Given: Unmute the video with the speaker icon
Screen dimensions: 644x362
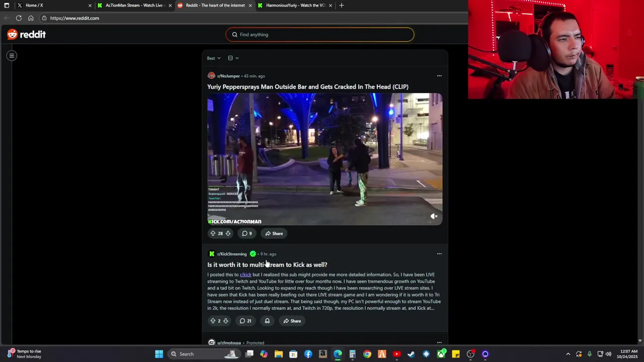Looking at the screenshot, I should pos(434,216).
